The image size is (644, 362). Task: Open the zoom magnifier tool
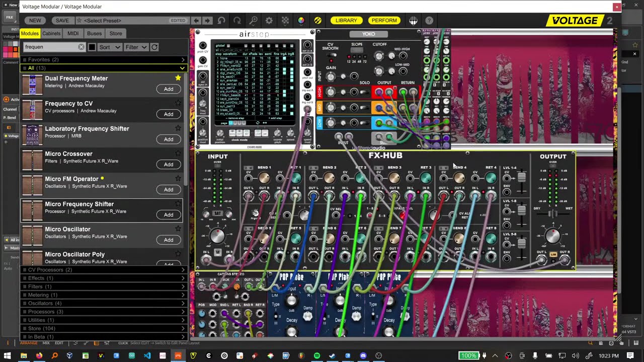pyautogui.click(x=253, y=21)
